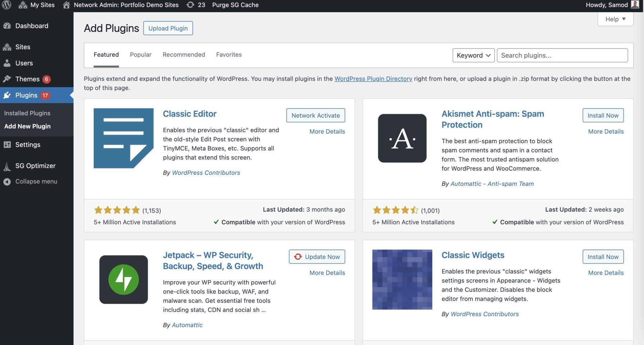Click the Plugins update count badge 17
644x345 pixels.
(45, 95)
